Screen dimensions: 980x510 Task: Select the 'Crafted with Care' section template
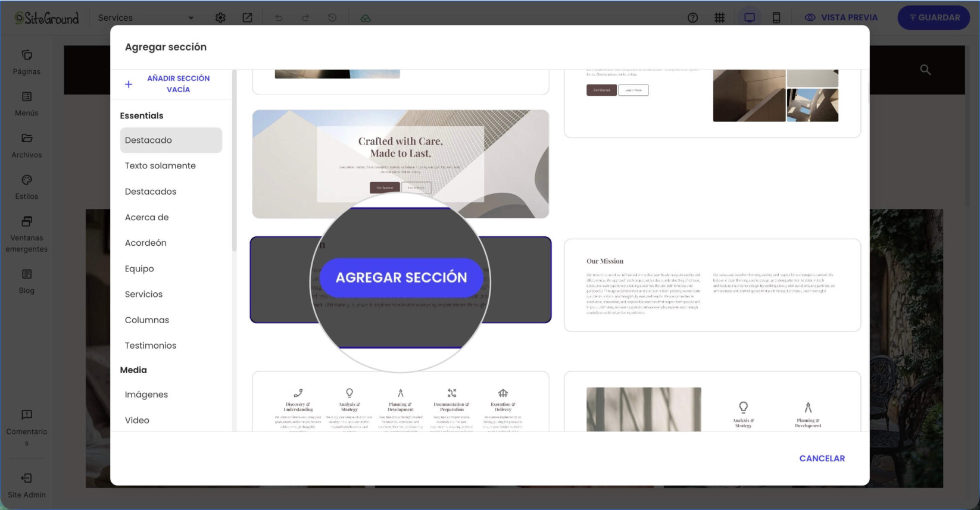point(401,164)
